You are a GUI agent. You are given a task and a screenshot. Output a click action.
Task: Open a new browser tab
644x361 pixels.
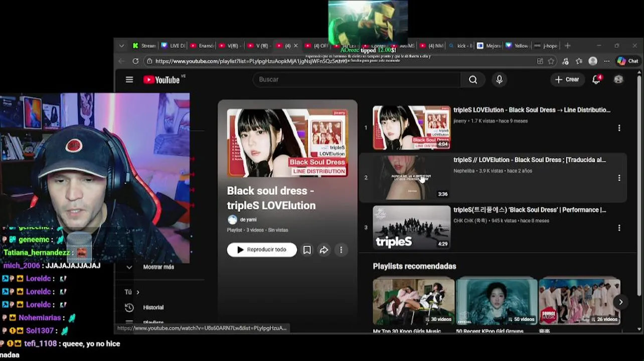click(x=568, y=46)
